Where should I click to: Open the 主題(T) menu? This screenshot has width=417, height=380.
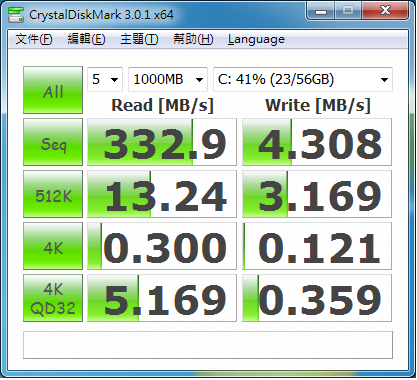click(139, 39)
